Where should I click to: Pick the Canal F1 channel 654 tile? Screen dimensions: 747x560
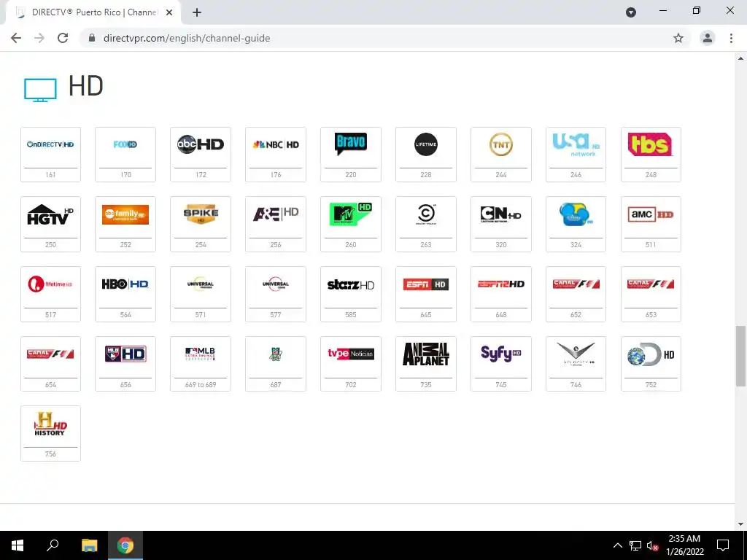pyautogui.click(x=50, y=364)
